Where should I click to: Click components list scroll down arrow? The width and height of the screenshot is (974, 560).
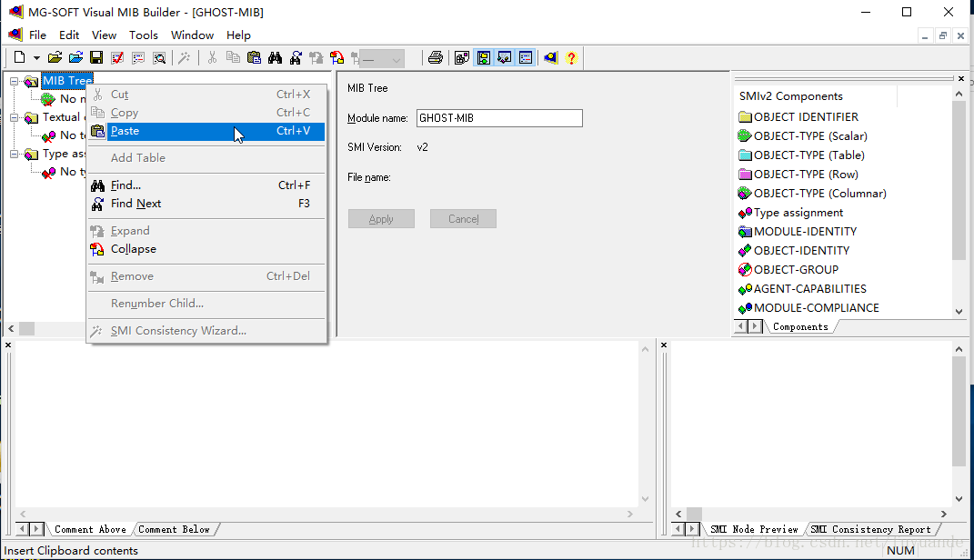(959, 312)
